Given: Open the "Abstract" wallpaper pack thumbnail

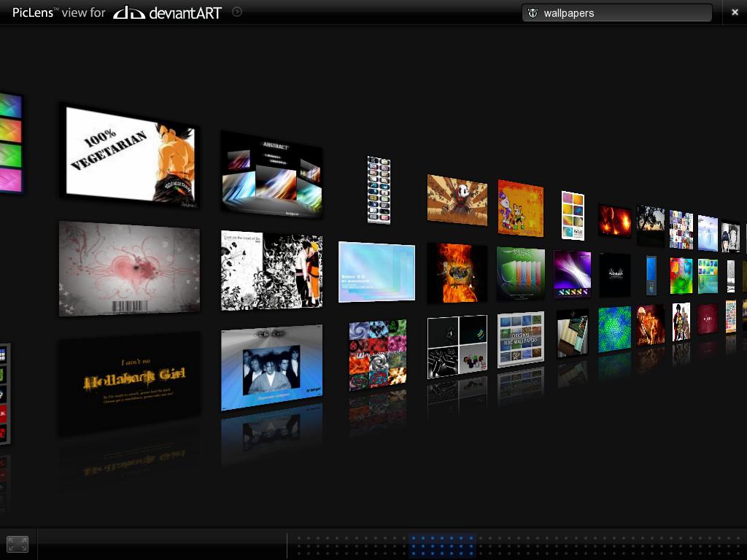Looking at the screenshot, I should click(x=271, y=174).
